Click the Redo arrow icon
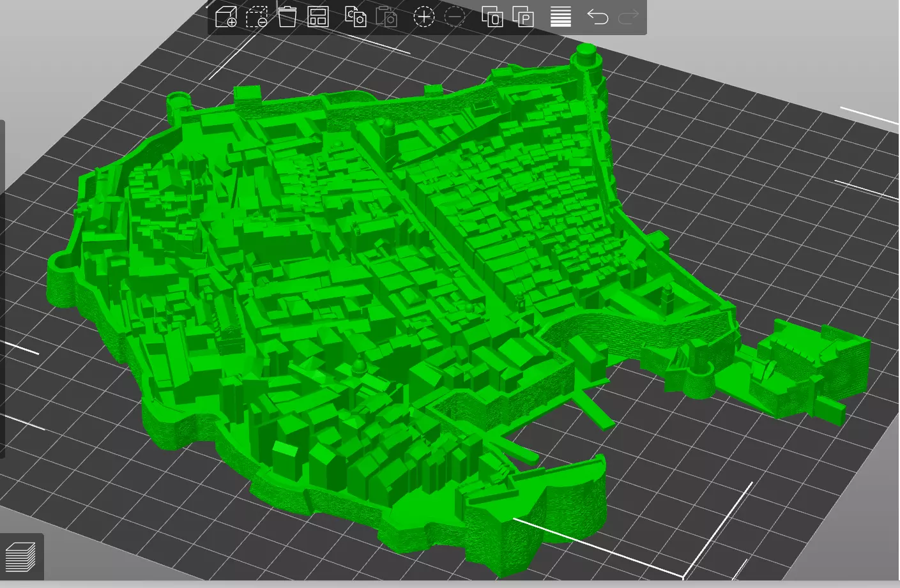 pos(629,17)
